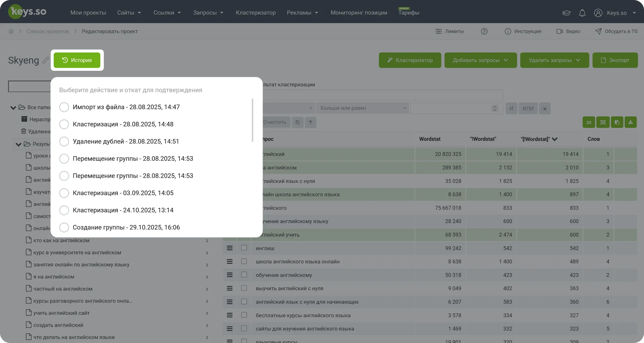Open the 'Инструкция' link
The height and width of the screenshot is (343, 644).
click(523, 31)
